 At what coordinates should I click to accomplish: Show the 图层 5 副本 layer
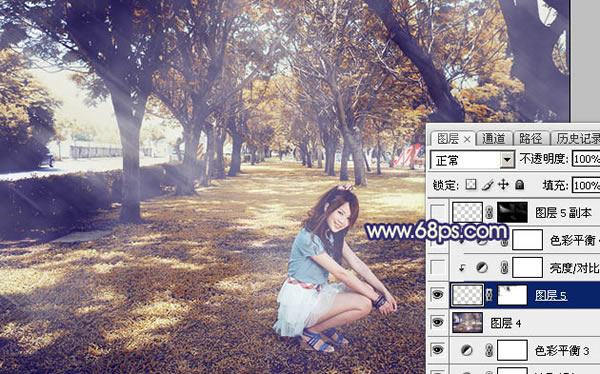(438, 212)
